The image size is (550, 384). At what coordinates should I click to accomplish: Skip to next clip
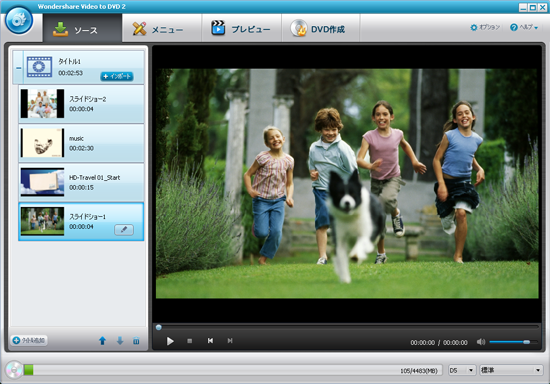point(230,341)
